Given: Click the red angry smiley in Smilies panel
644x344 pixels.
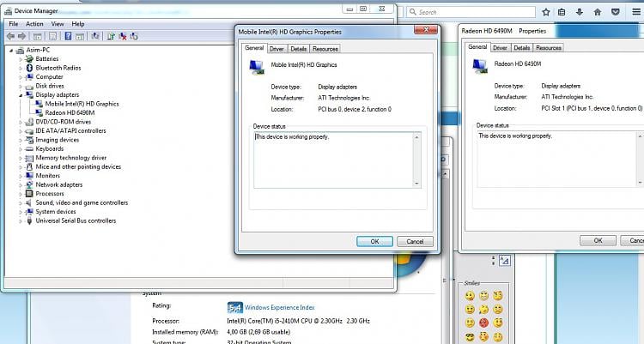Looking at the screenshot, I should point(483,323).
